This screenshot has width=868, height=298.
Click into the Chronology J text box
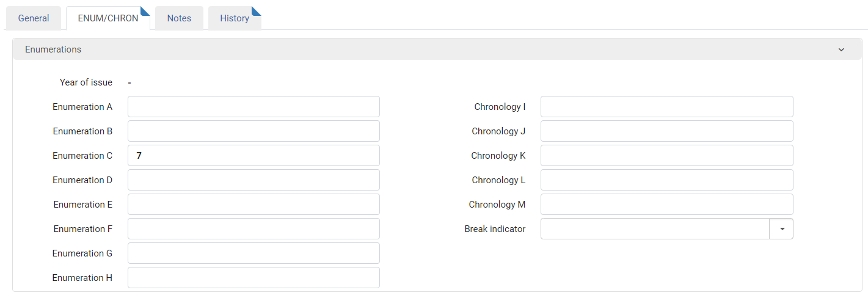pyautogui.click(x=667, y=131)
